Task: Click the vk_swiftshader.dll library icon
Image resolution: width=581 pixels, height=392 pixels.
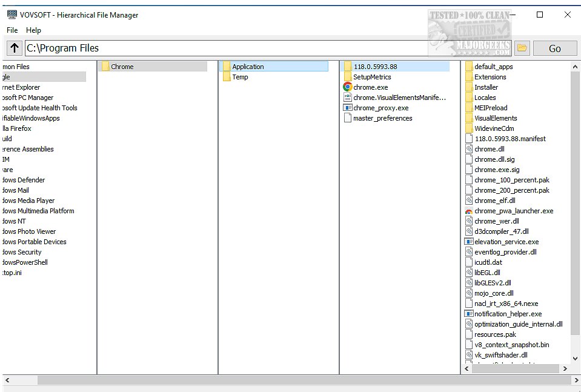Action: point(468,354)
